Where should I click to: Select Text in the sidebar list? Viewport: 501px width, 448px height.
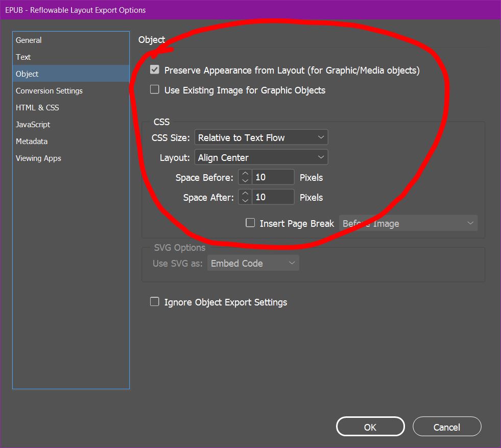[23, 57]
